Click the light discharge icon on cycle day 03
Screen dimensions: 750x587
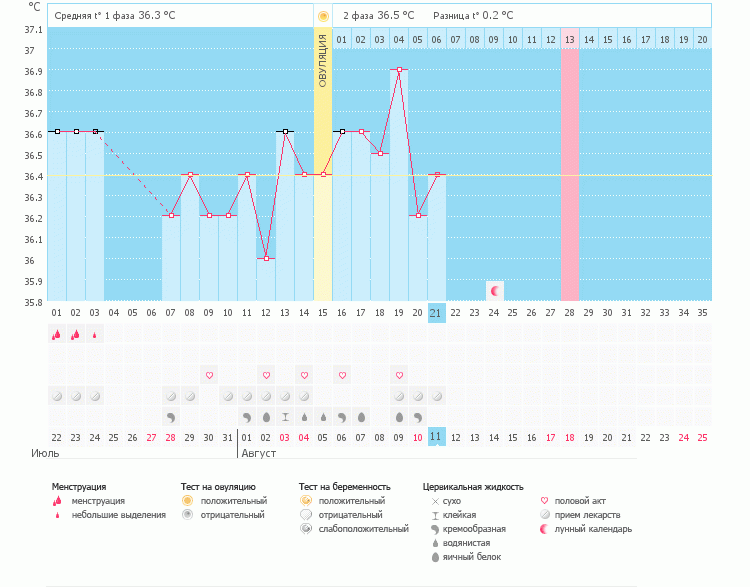click(94, 335)
